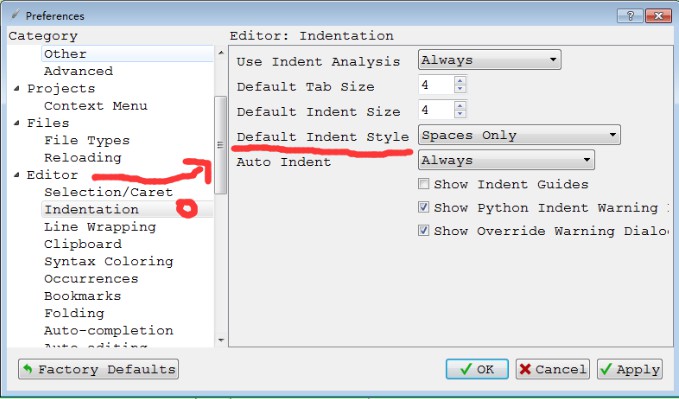Screen dimensions: 679x399
Task: Open File Types preferences
Action: coord(87,140)
